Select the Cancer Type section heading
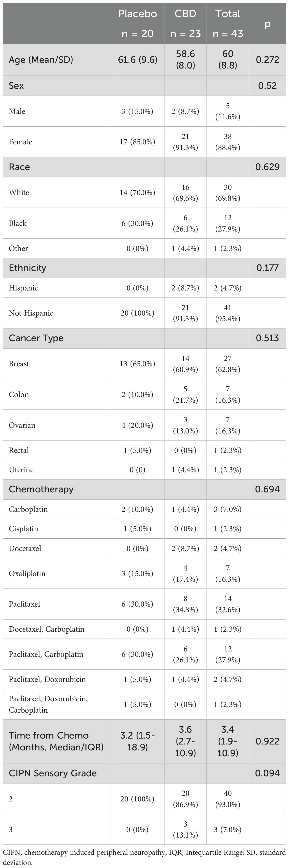This screenshot has height=868, width=289. [x=36, y=338]
